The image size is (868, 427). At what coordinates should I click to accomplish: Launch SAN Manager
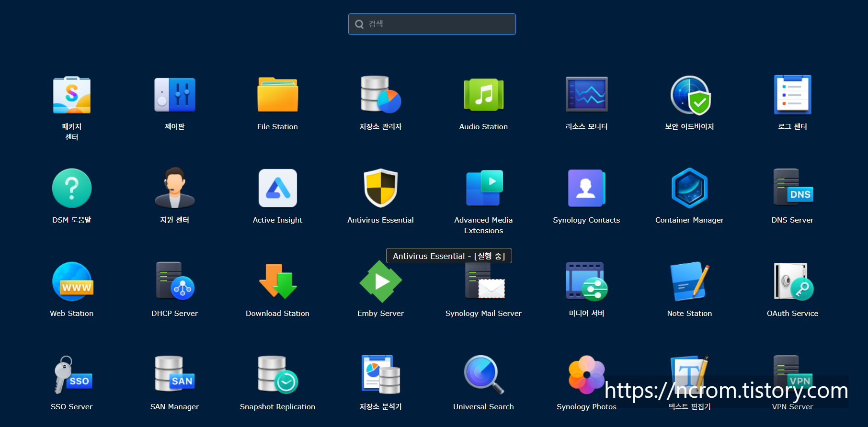coord(175,375)
